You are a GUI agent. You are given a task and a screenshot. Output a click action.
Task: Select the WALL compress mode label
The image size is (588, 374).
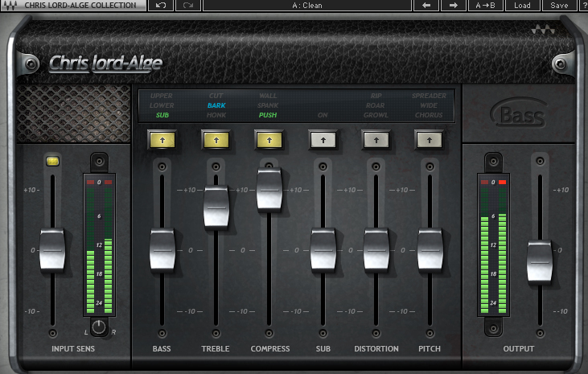268,96
